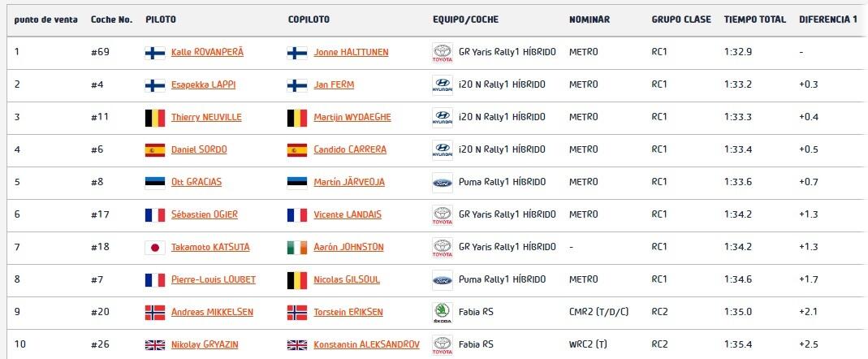Screen dimensions: 868x359
Task: Click the PILOTO column header
Action: (x=161, y=19)
